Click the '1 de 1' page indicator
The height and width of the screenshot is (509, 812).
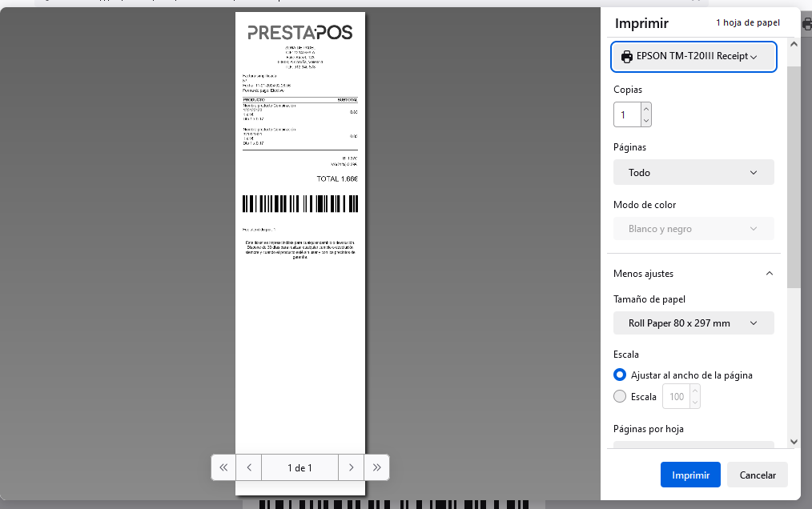pyautogui.click(x=299, y=467)
